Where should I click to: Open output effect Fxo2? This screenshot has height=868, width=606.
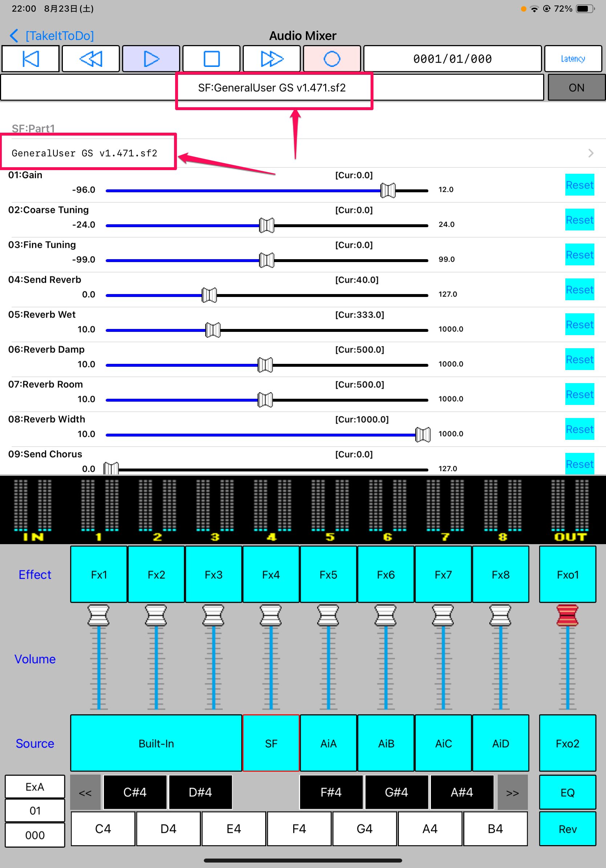(567, 743)
